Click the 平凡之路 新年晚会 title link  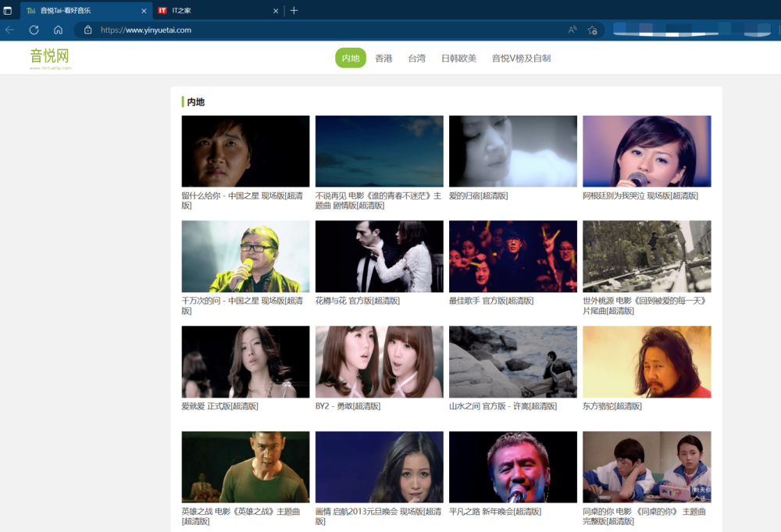click(x=495, y=512)
